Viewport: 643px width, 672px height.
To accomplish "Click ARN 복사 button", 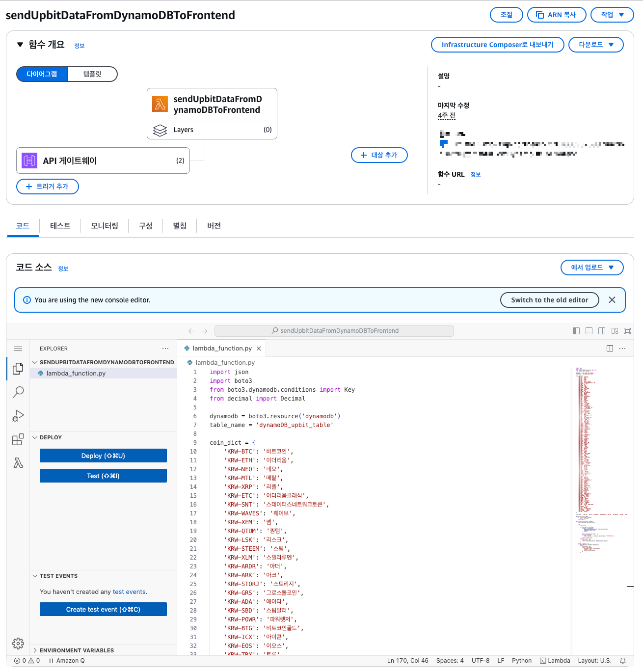I will [557, 15].
